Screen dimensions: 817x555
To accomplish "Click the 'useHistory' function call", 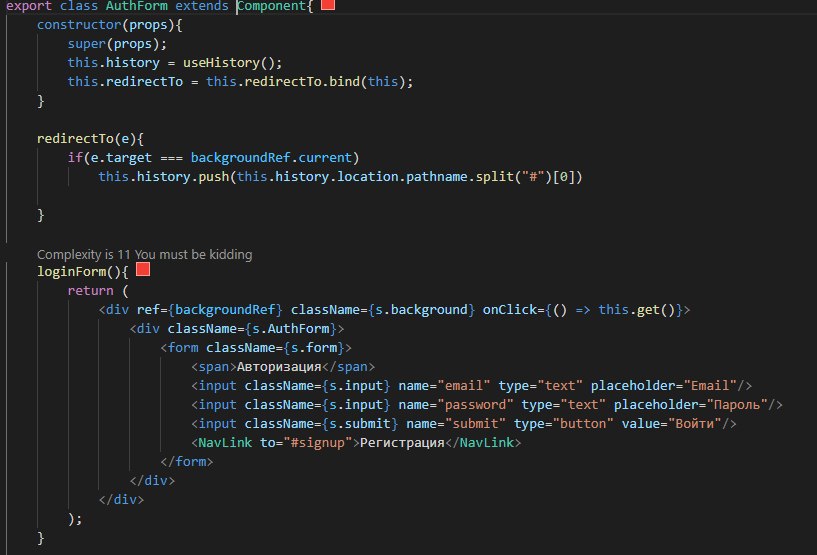I will point(221,63).
